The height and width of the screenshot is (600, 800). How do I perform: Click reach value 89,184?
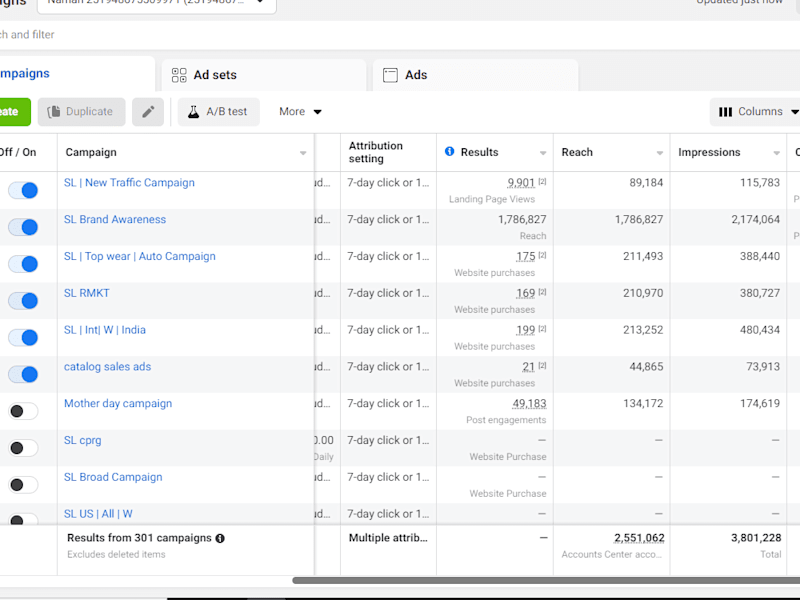tap(646, 183)
